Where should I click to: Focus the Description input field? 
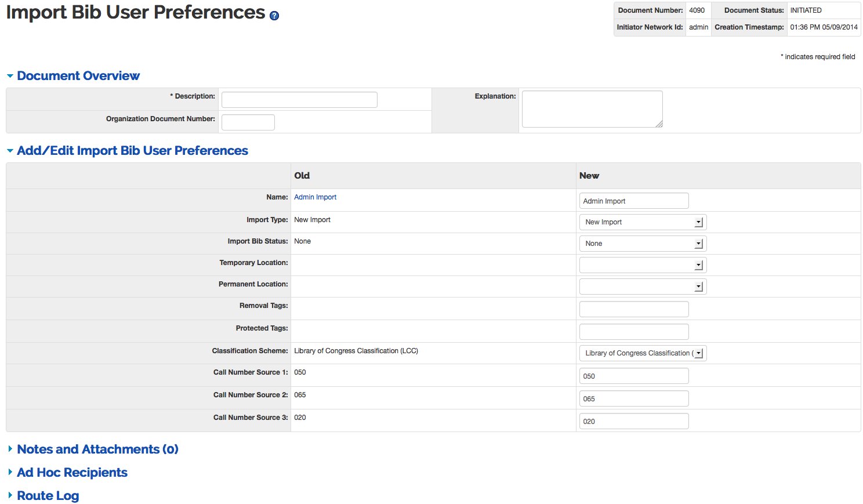(x=299, y=100)
